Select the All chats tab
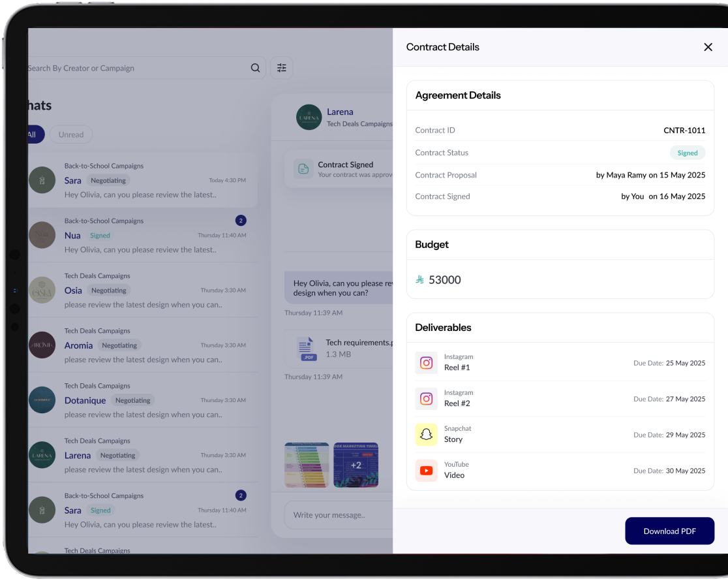Viewport: 728px width, 581px height. coord(33,134)
